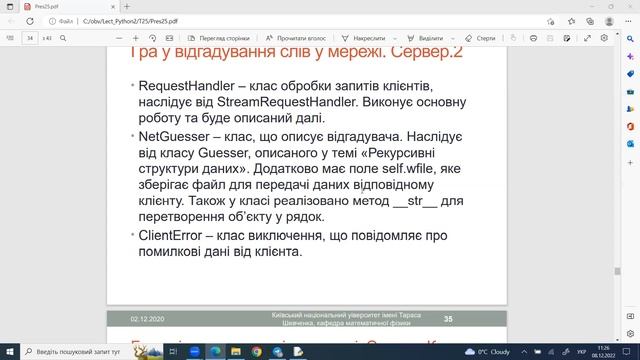
Task: Activate the Виділити highlight tool
Action: pos(425,38)
